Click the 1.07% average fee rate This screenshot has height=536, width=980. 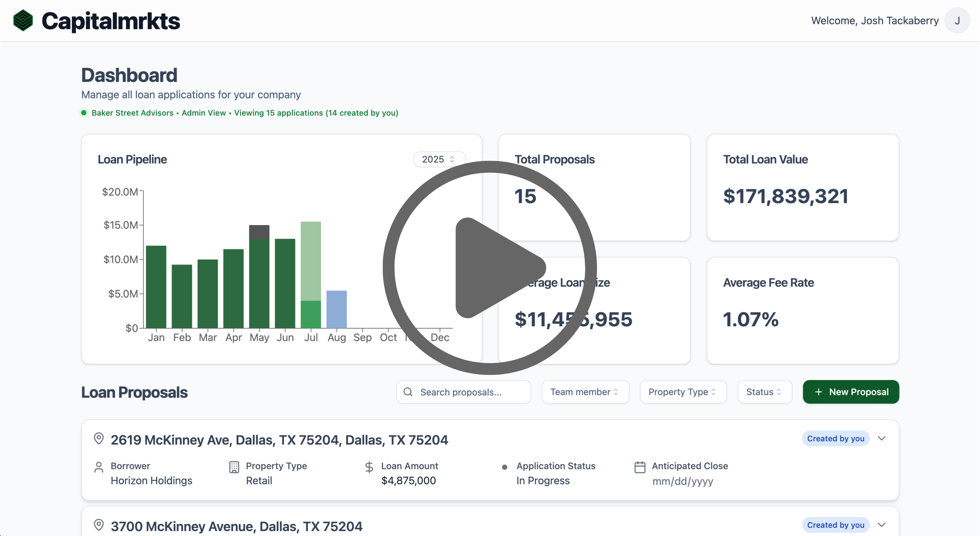(751, 319)
